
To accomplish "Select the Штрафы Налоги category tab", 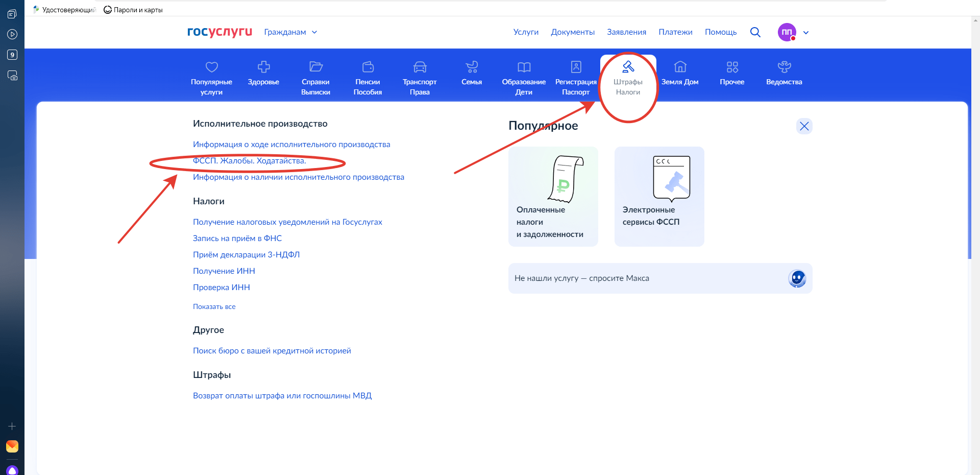I will click(x=628, y=78).
